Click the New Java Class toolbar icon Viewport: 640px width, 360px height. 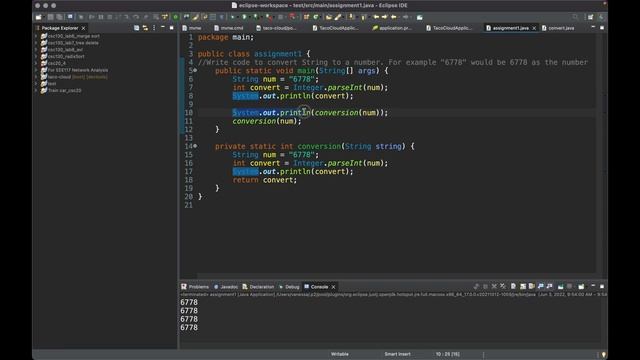[x=316, y=17]
